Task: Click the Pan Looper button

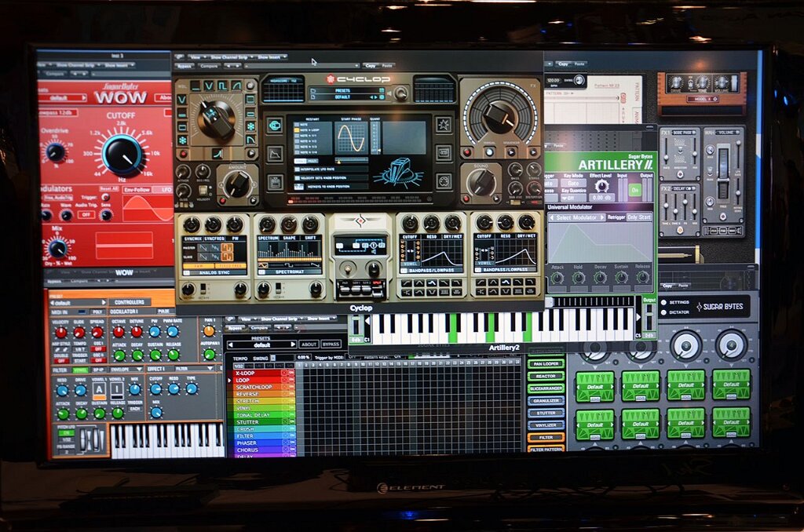Action: click(545, 364)
